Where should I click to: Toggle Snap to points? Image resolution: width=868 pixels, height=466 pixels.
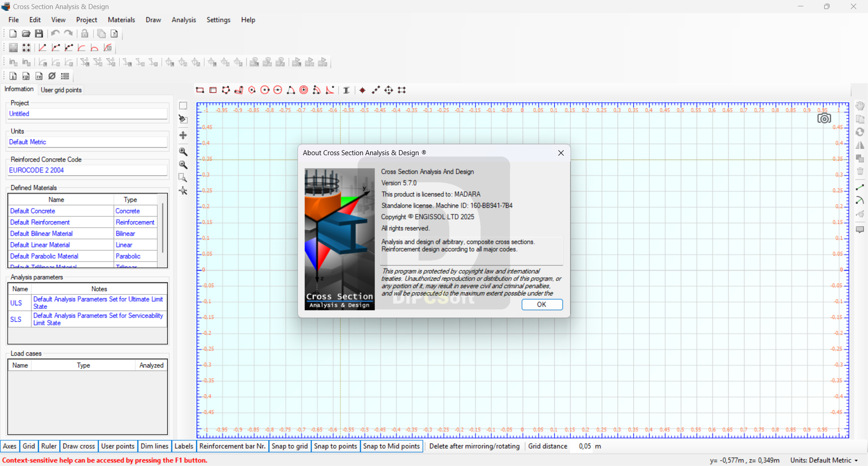[x=335, y=446]
